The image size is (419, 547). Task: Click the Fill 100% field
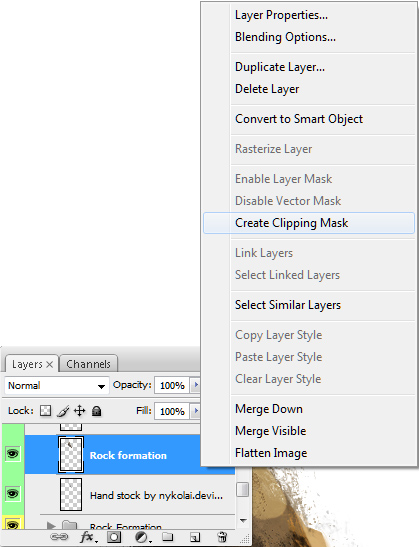click(x=172, y=411)
